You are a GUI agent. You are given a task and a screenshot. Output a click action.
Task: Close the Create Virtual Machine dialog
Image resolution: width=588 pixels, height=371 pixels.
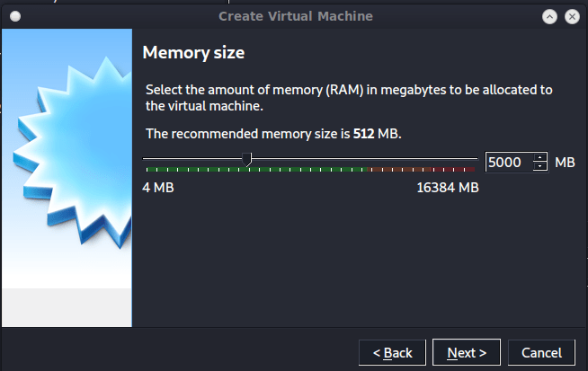571,16
